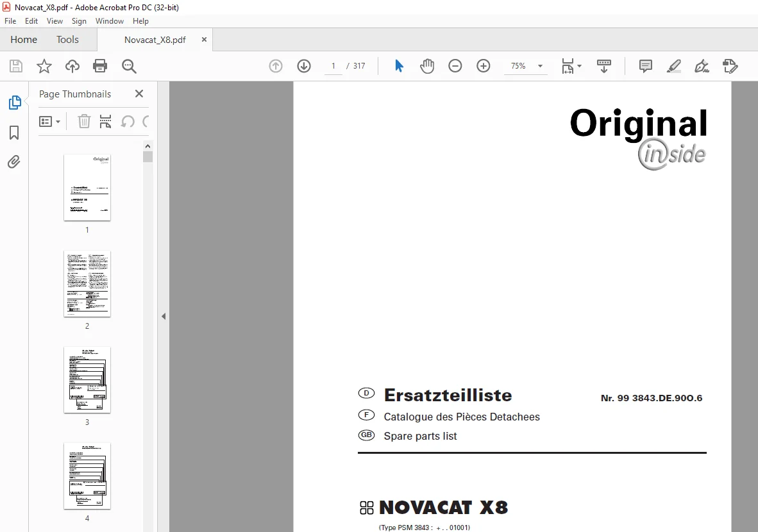Screen dimensions: 758x532
Task: Click the page number input field
Action: (333, 66)
